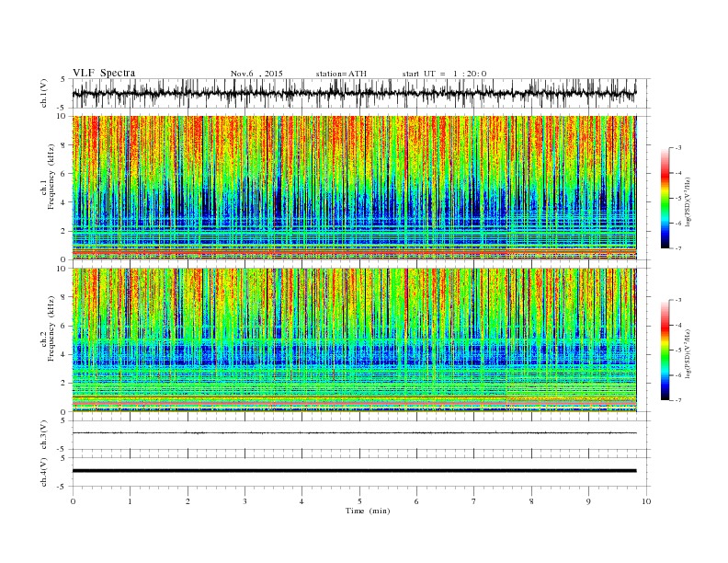Click the "station=ATH" header label
The height and width of the screenshot is (563, 728).
341,74
